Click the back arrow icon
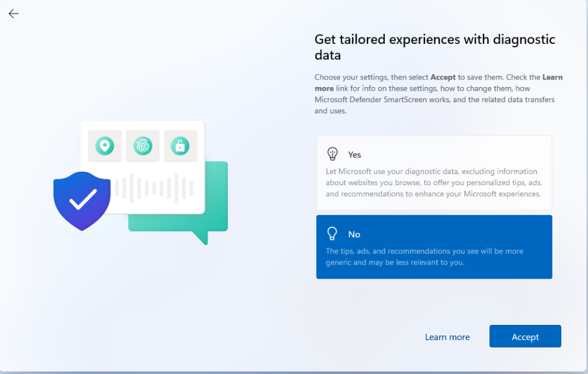The height and width of the screenshot is (374, 588). click(x=13, y=13)
